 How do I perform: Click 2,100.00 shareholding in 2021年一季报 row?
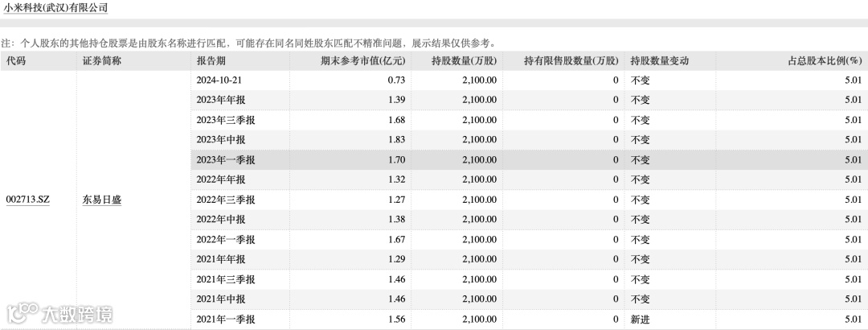click(479, 320)
